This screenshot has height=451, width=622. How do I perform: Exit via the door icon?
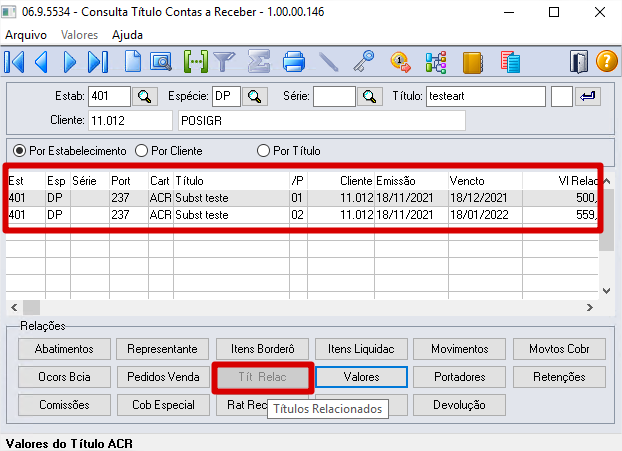(579, 61)
